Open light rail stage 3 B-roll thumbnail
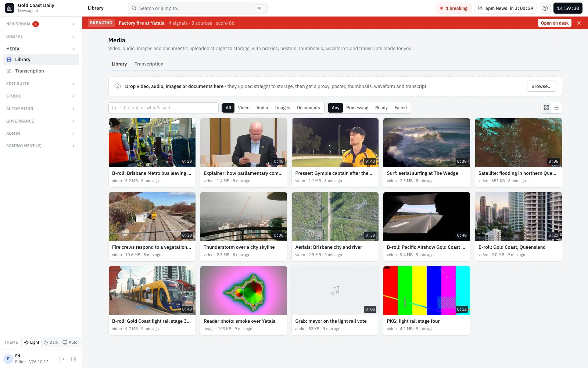Screen dimensions: 588x368 coord(152,290)
